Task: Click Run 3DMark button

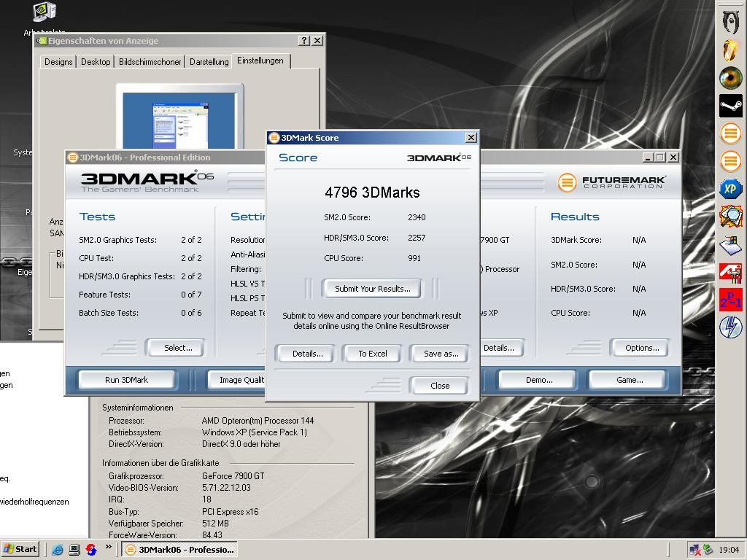Action: click(126, 380)
